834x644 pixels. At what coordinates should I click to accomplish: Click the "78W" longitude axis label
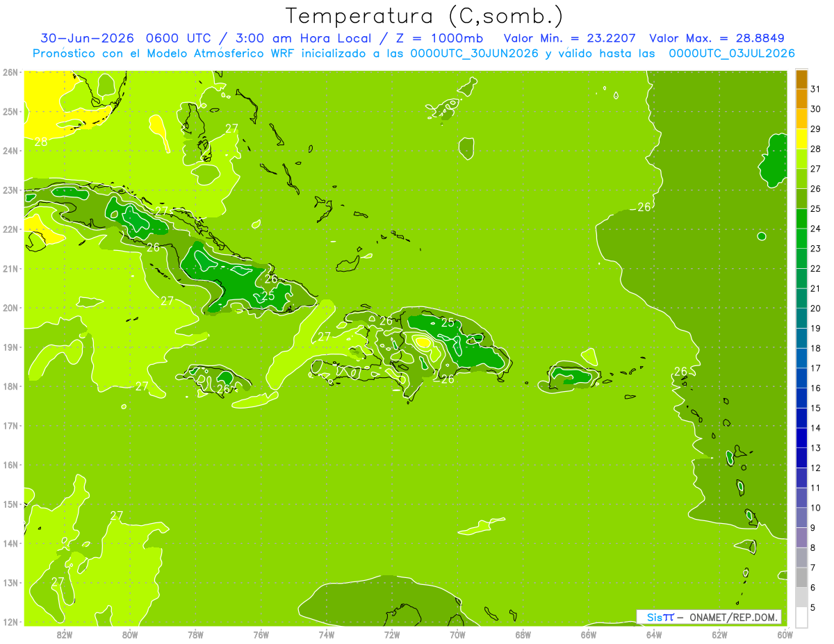pyautogui.click(x=195, y=634)
